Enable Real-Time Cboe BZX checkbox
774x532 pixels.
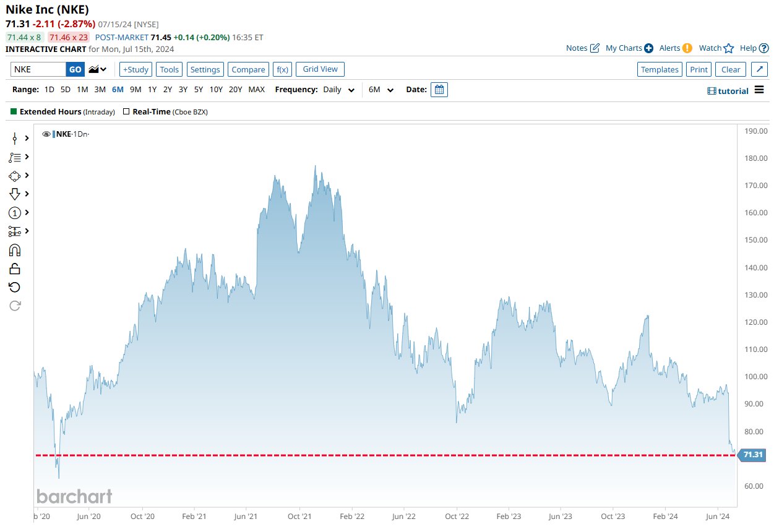point(126,112)
